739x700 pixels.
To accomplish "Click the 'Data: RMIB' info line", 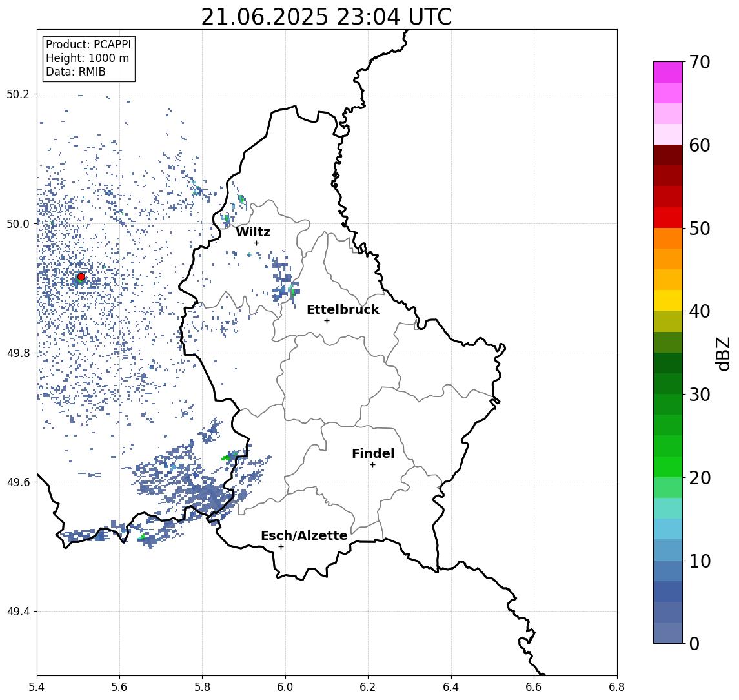I will (x=76, y=72).
